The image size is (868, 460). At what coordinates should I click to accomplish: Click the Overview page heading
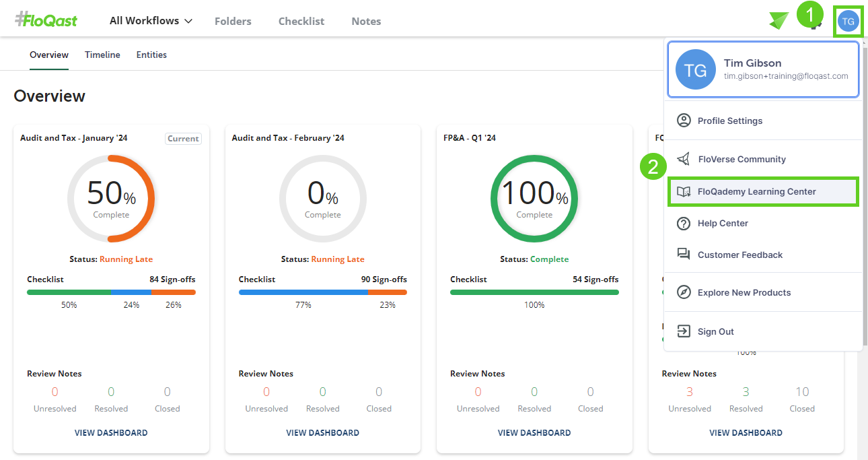[x=49, y=96]
